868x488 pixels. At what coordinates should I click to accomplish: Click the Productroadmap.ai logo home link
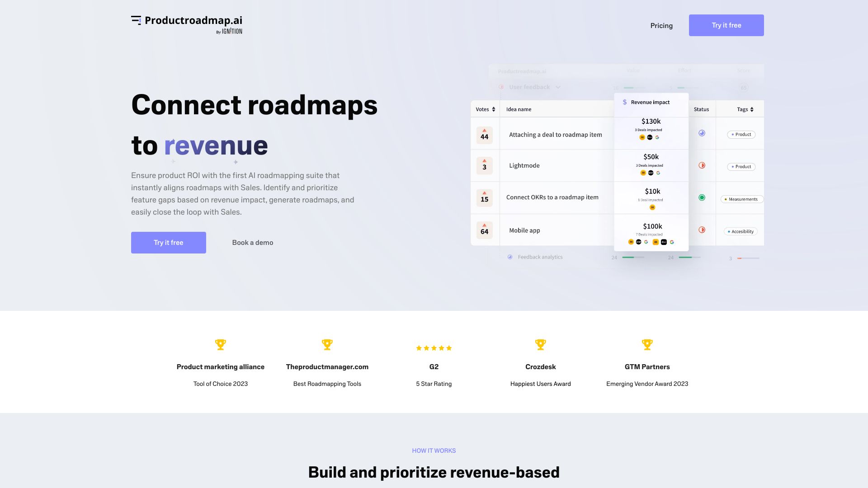[187, 25]
